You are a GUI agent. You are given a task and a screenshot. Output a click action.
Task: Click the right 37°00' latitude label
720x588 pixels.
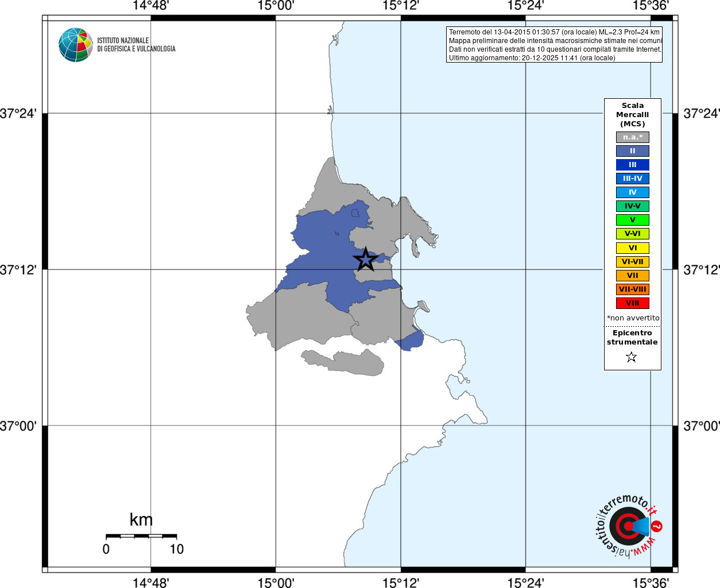(701, 426)
